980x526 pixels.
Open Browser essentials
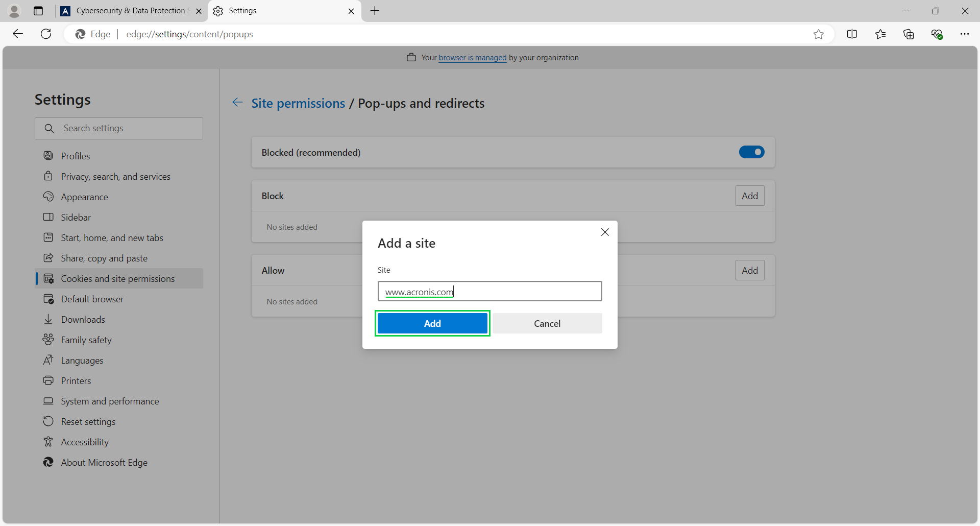pyautogui.click(x=937, y=34)
